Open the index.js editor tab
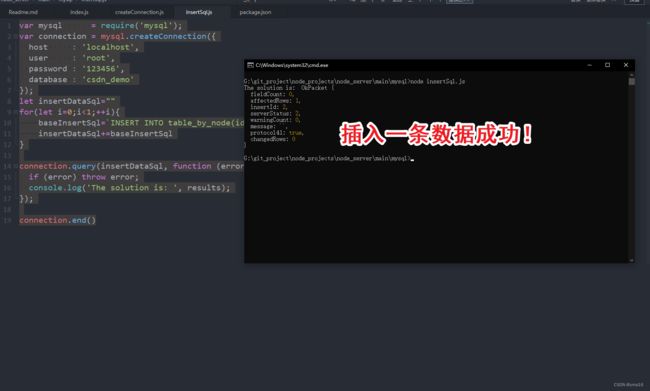The image size is (650, 391). click(x=79, y=12)
